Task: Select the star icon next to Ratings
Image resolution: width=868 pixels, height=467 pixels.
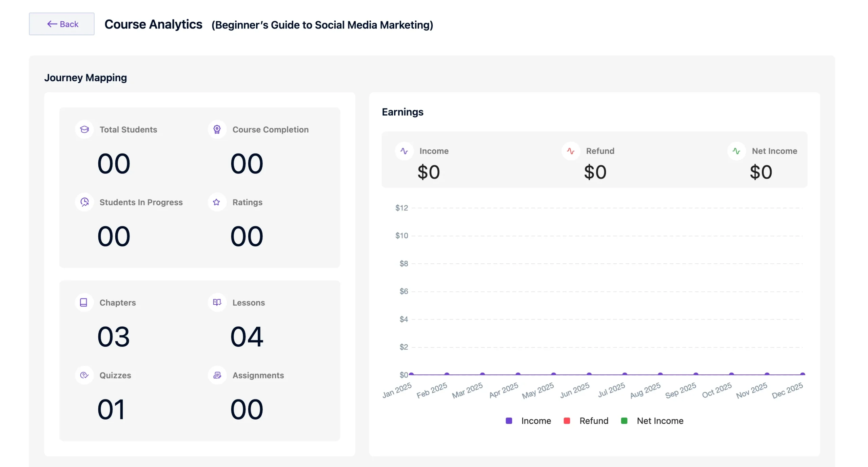Action: point(217,202)
